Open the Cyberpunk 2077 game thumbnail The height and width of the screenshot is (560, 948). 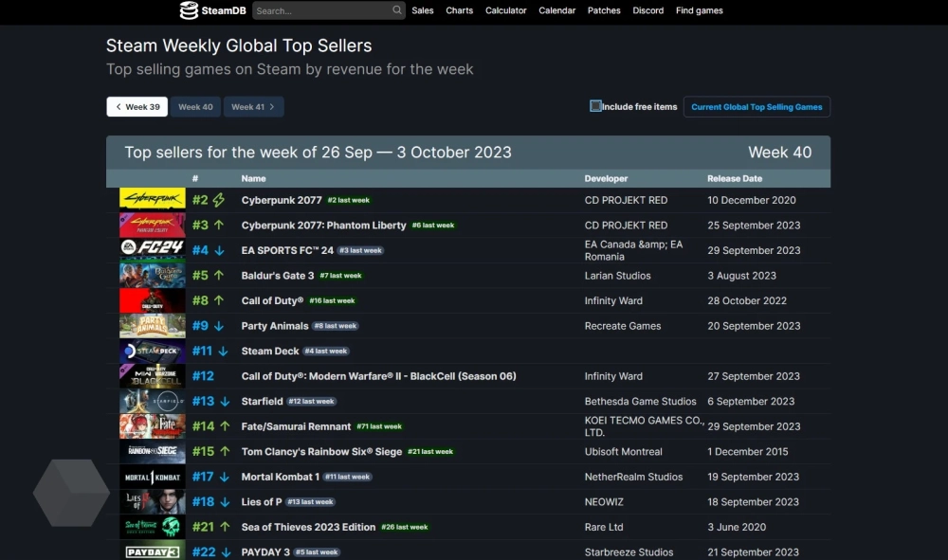152,200
